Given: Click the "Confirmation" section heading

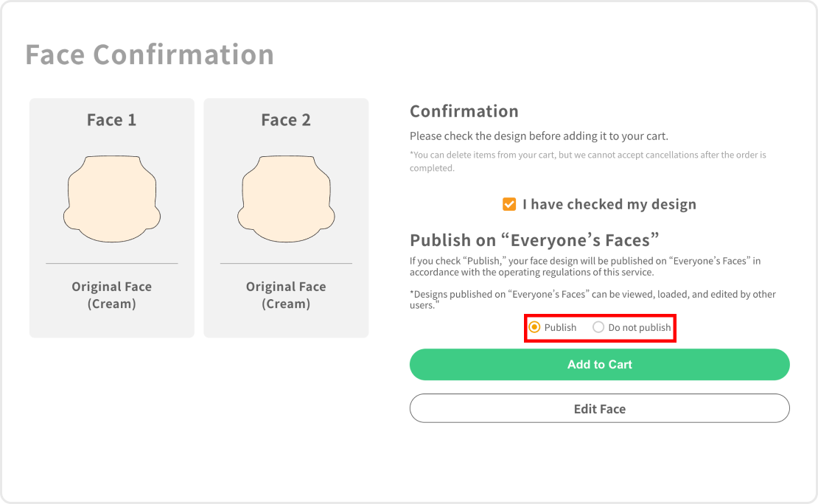Looking at the screenshot, I should point(464,111).
